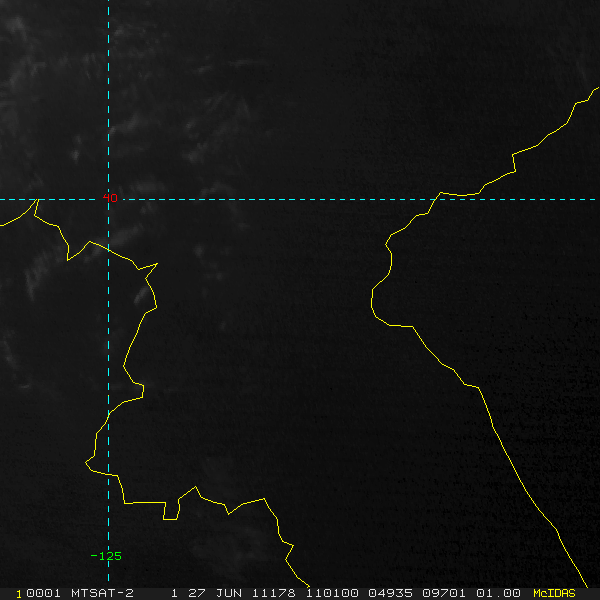Click the "McIDAS" label in status line
This screenshot has width=600, height=600.
[554, 593]
